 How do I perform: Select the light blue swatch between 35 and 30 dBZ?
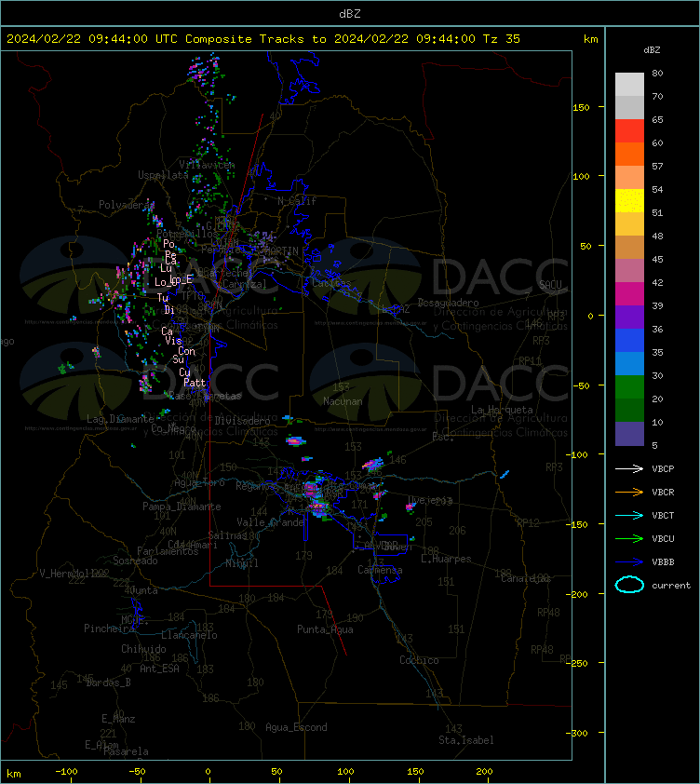pyautogui.click(x=629, y=363)
